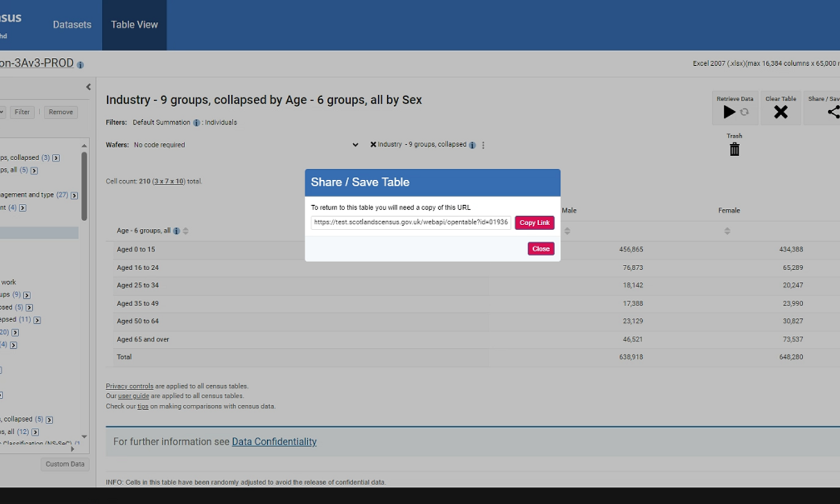Collapse the left sidebar panel arrow
The image size is (840, 504).
(88, 87)
